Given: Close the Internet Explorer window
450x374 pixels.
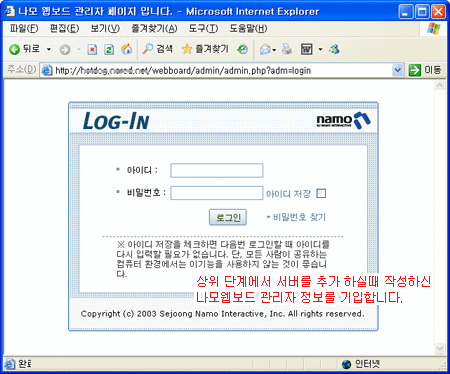Looking at the screenshot, I should (438, 12).
